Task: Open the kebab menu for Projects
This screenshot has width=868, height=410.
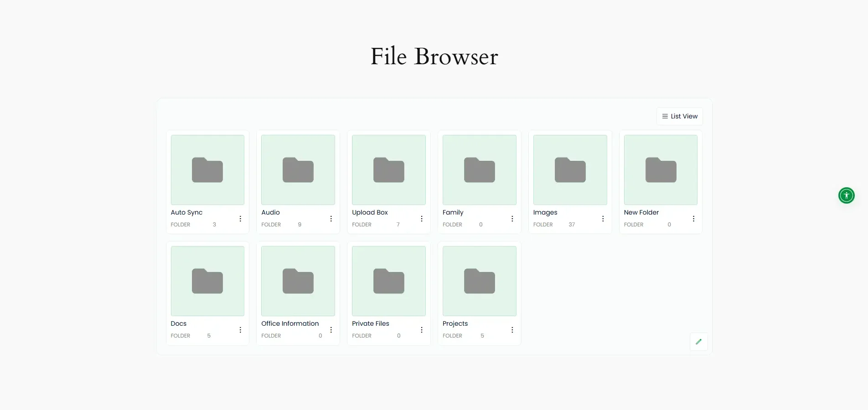Action: click(512, 330)
